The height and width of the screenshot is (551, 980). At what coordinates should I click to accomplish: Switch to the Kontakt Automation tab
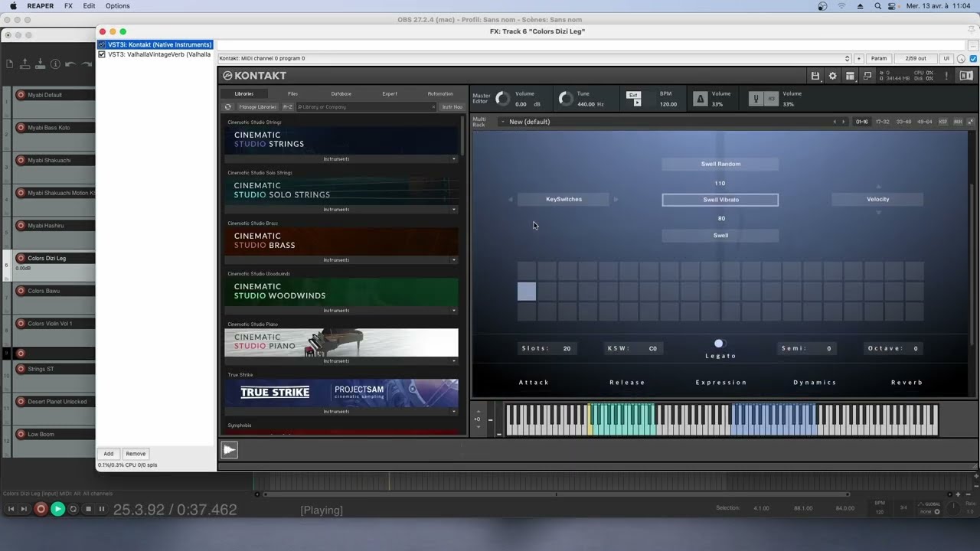point(440,94)
